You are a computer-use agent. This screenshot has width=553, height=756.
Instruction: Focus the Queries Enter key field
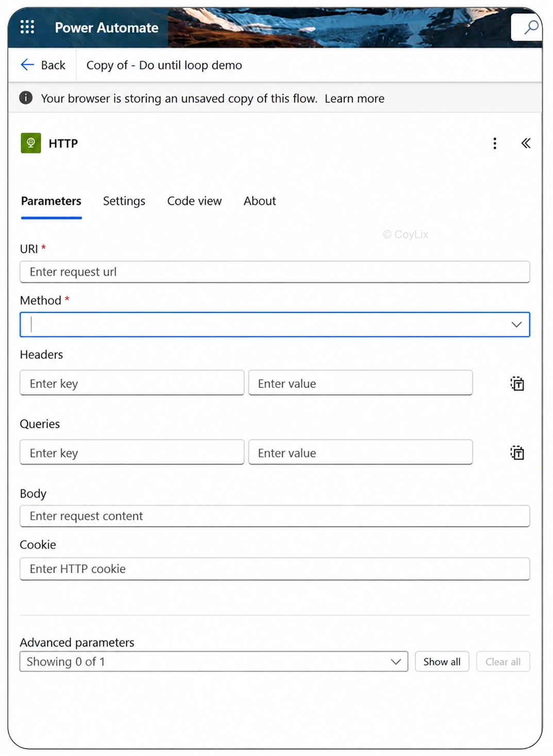pyautogui.click(x=132, y=452)
